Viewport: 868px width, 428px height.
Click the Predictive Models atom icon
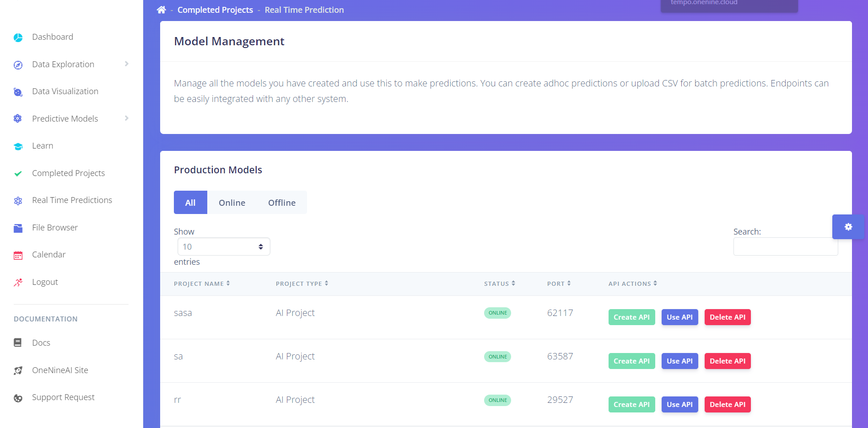(x=18, y=119)
